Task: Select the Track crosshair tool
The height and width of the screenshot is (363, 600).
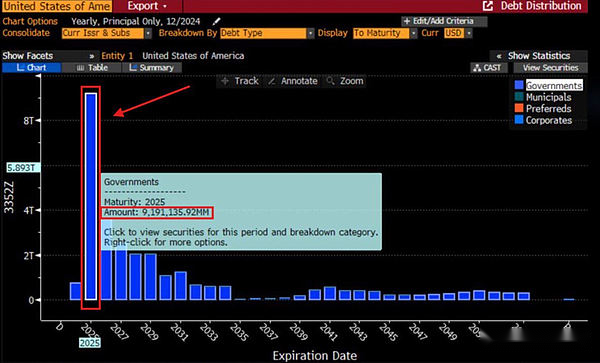Action: 240,81
